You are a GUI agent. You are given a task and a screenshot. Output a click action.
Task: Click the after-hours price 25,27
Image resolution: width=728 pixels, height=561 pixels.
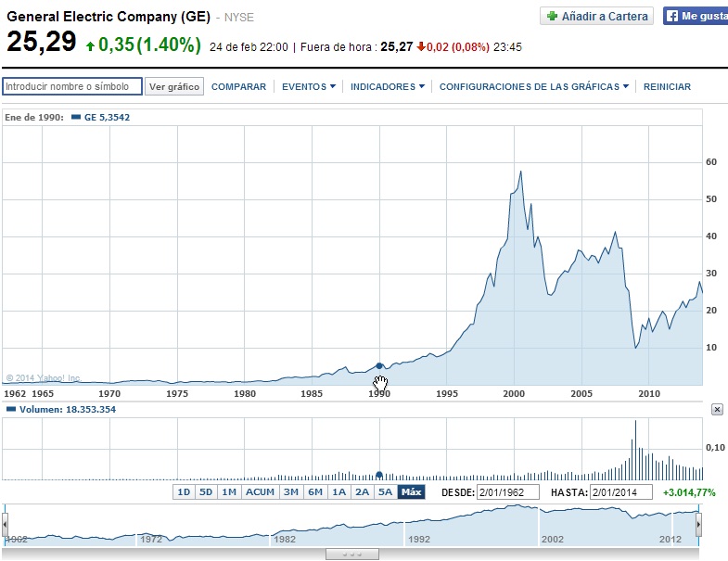(x=397, y=46)
